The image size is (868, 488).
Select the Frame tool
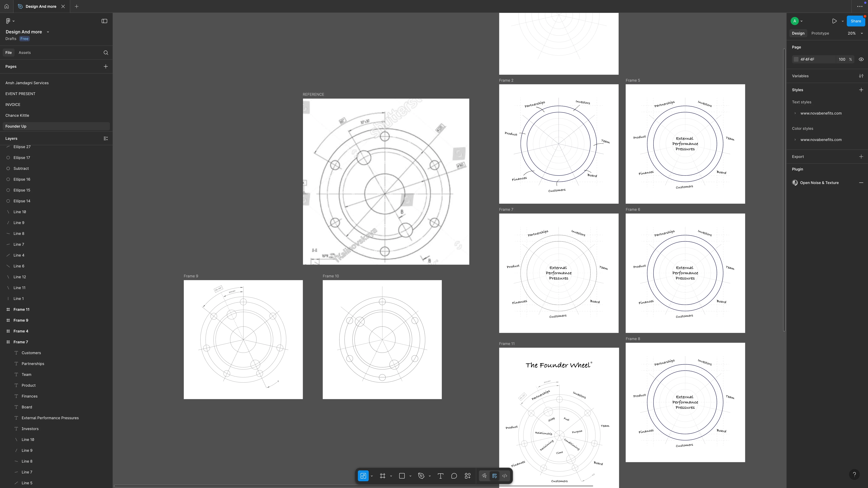click(382, 476)
